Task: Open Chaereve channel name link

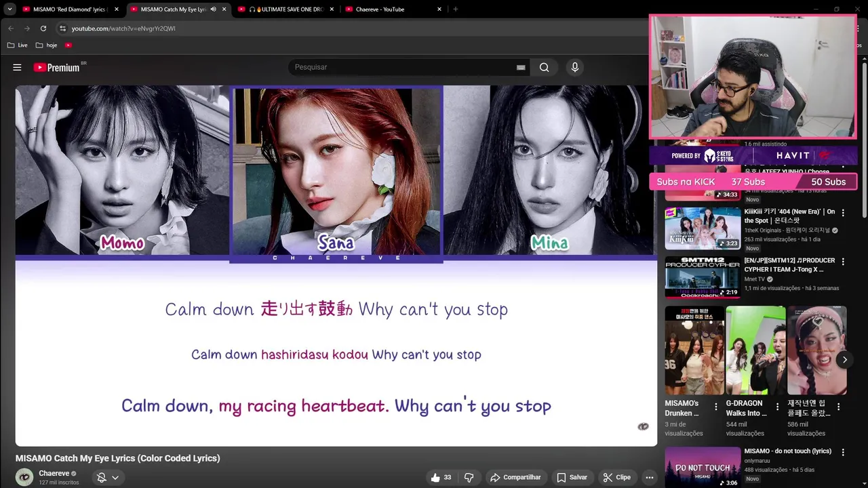Action: point(54,473)
